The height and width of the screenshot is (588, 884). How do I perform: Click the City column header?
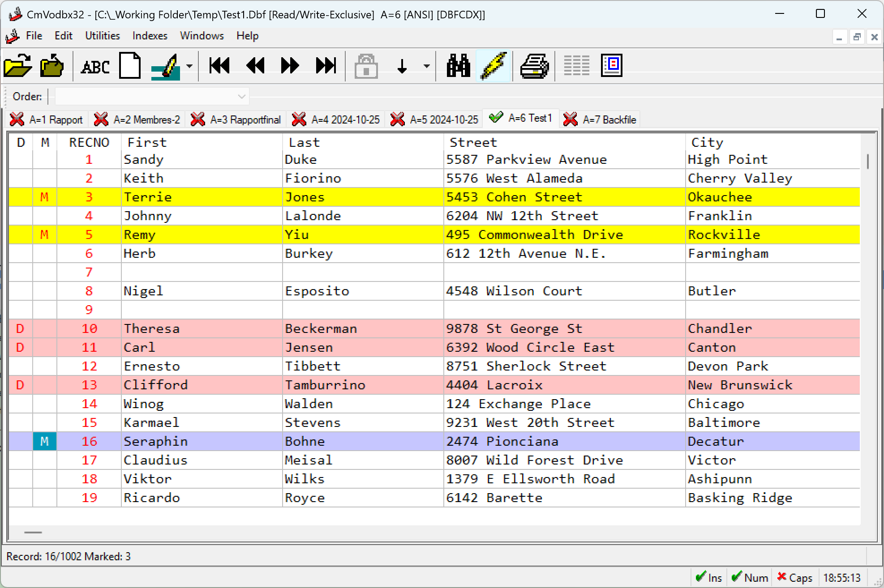tap(707, 142)
